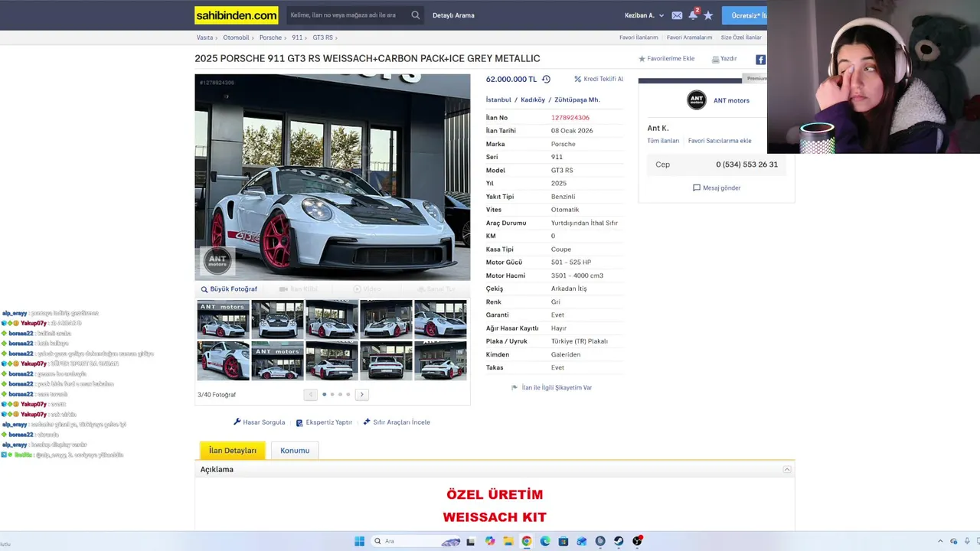Click Ücretsiz İlan button
Screen dimensions: 980x551
[745, 15]
